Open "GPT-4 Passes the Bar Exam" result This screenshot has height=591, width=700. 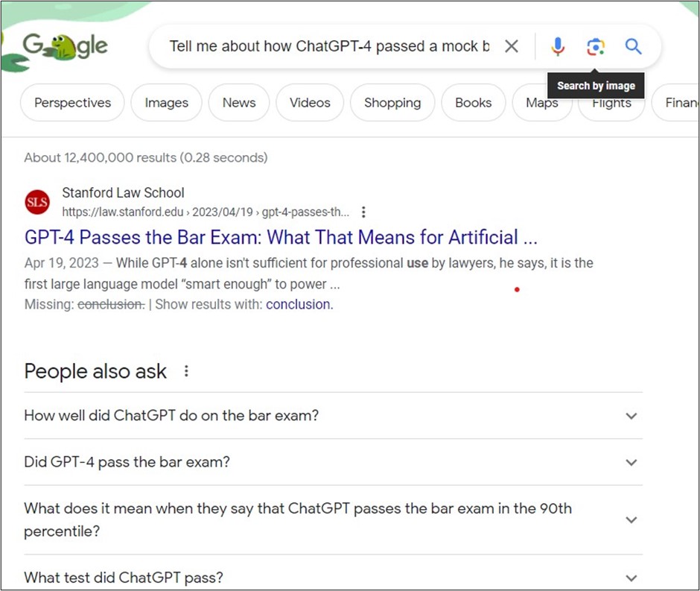pyautogui.click(x=281, y=238)
